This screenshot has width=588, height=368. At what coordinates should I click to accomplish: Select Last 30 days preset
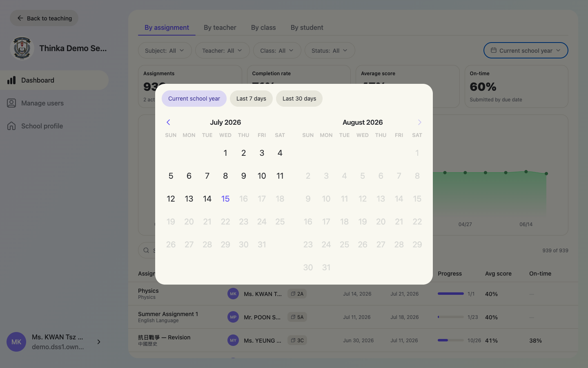coord(299,99)
